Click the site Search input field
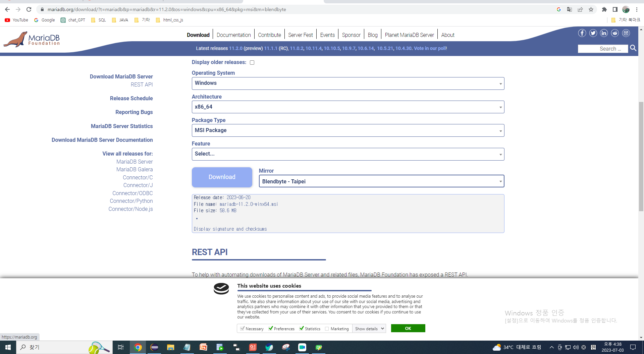This screenshot has height=354, width=644. click(x=603, y=49)
